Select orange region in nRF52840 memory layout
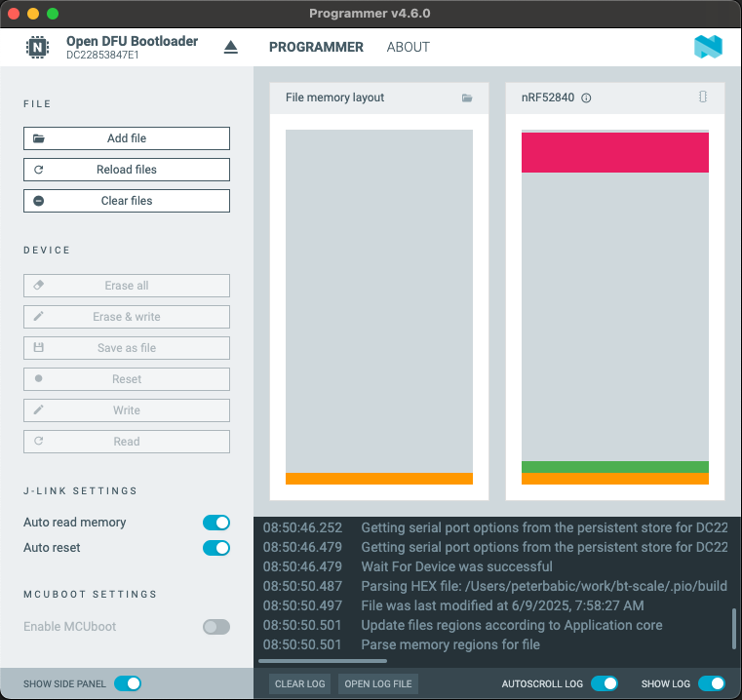The image size is (742, 700). tap(615, 479)
